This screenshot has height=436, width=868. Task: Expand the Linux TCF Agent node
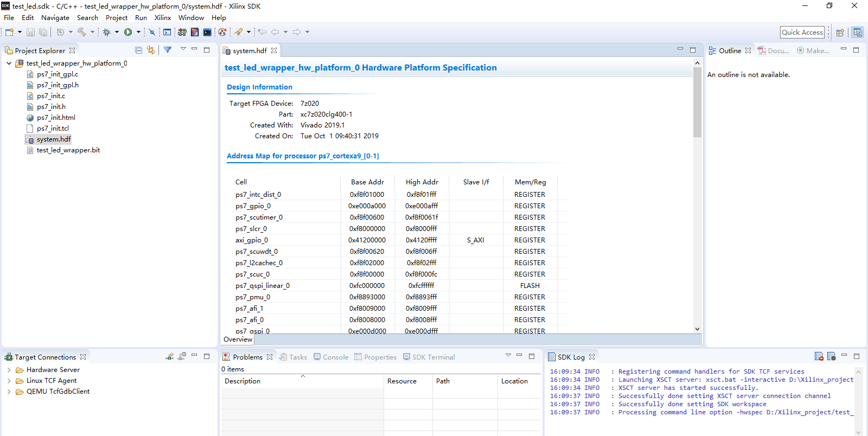coord(9,381)
